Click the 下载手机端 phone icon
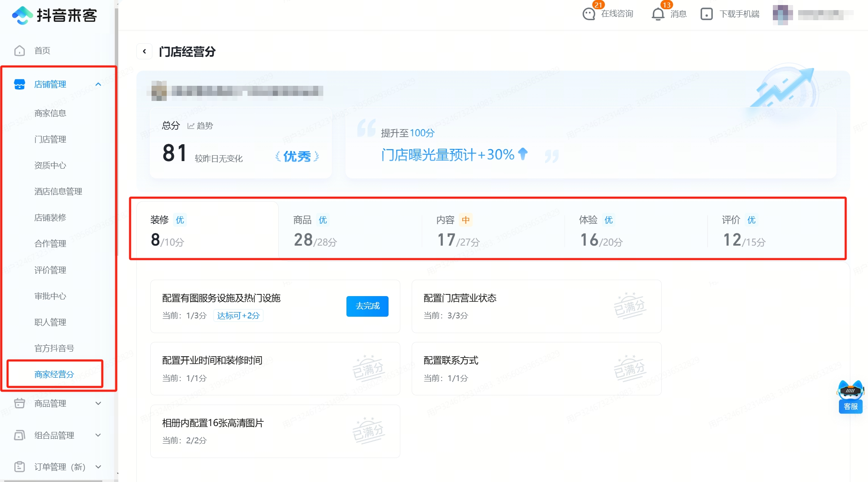 tap(706, 14)
